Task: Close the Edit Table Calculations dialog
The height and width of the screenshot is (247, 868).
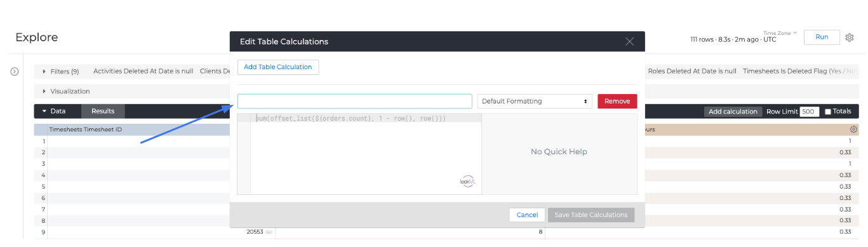Action: 629,41
